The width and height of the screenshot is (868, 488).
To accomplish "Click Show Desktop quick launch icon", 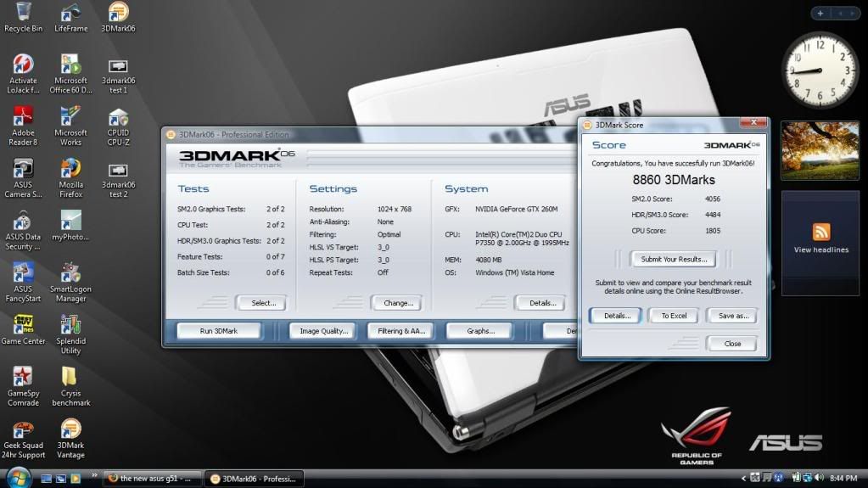I will (x=47, y=478).
